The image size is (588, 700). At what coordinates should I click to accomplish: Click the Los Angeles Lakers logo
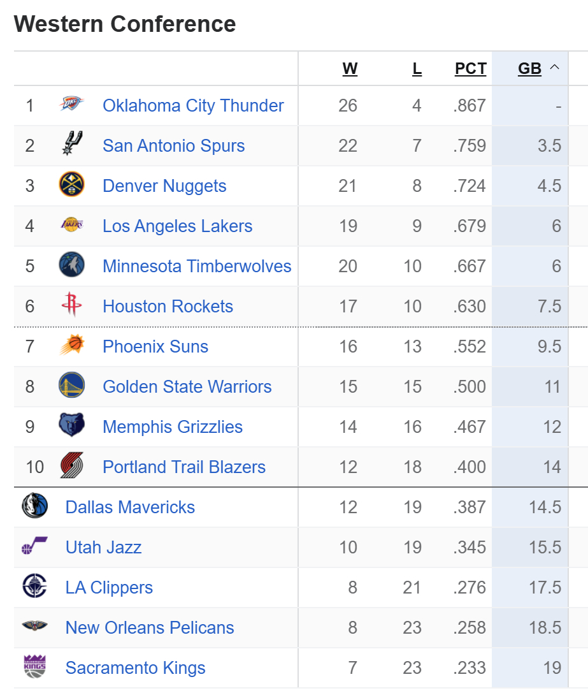pos(71,225)
